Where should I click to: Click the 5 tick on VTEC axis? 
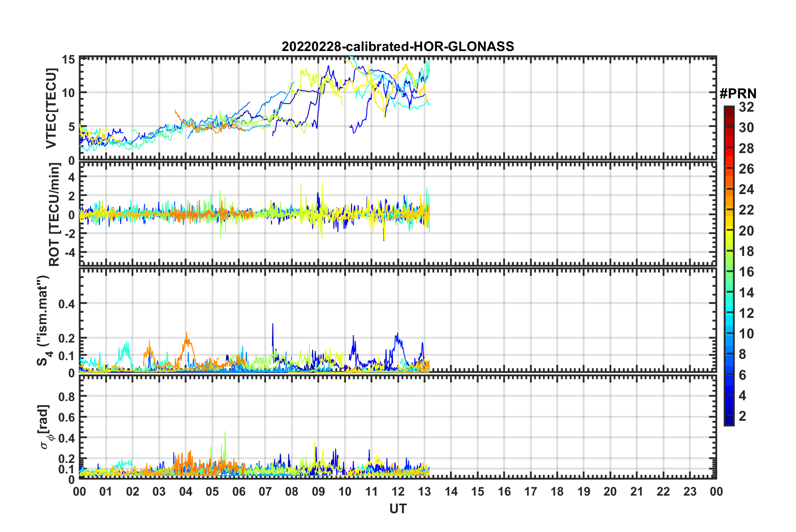click(x=72, y=127)
